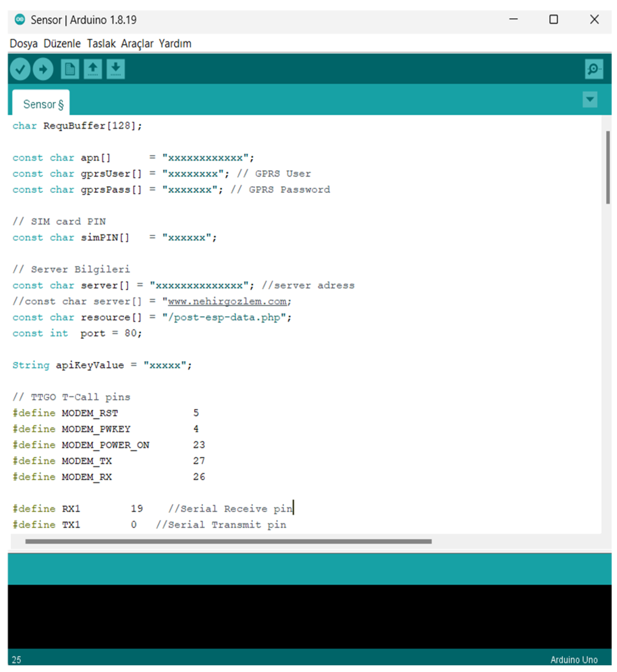The width and height of the screenshot is (617, 672).
Task: Click the www.nehirgozlem.com link in code
Action: [x=226, y=301]
